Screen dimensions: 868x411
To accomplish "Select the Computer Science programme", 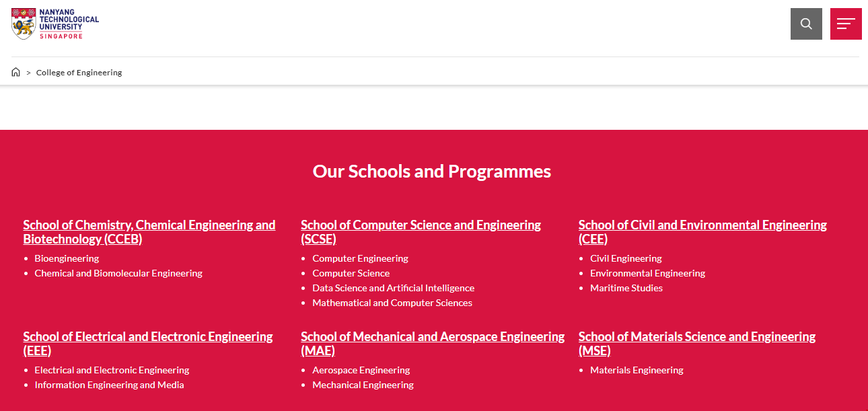I will [351, 272].
